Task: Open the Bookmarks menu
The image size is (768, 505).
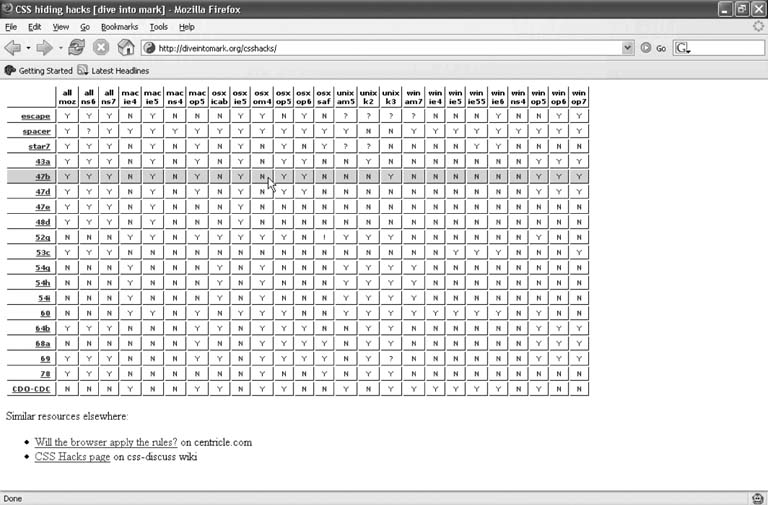Action: 120,27
